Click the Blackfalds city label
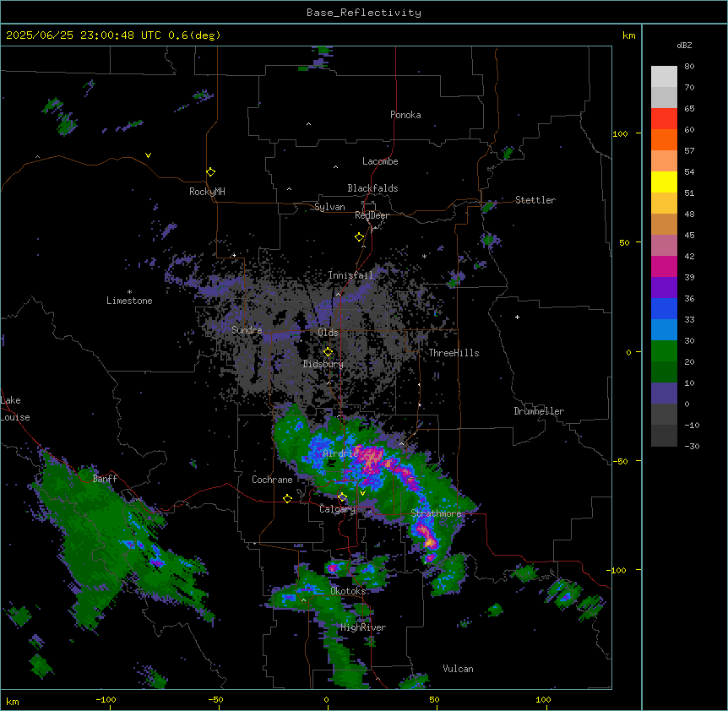This screenshot has height=711, width=728. 372,188
